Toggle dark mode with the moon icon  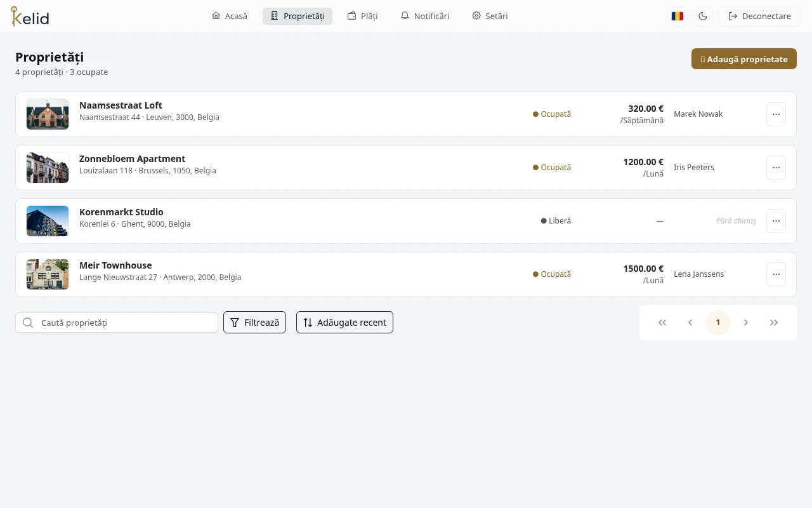(x=703, y=17)
